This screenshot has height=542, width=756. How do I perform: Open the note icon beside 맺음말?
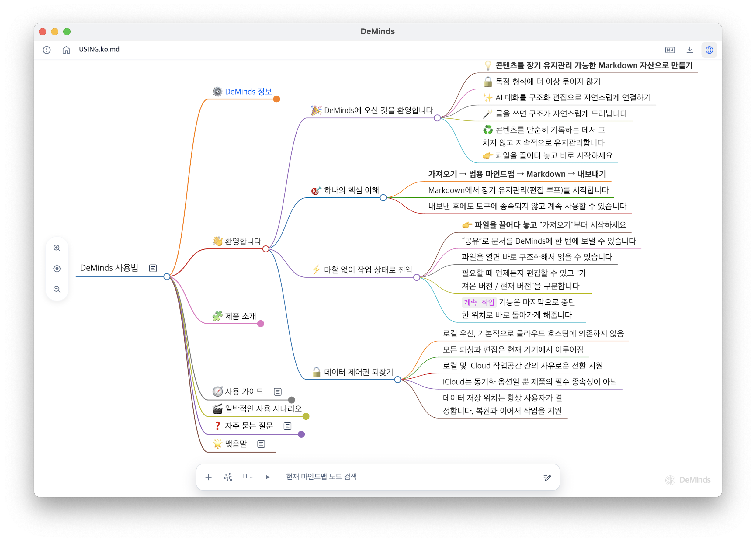tap(261, 444)
